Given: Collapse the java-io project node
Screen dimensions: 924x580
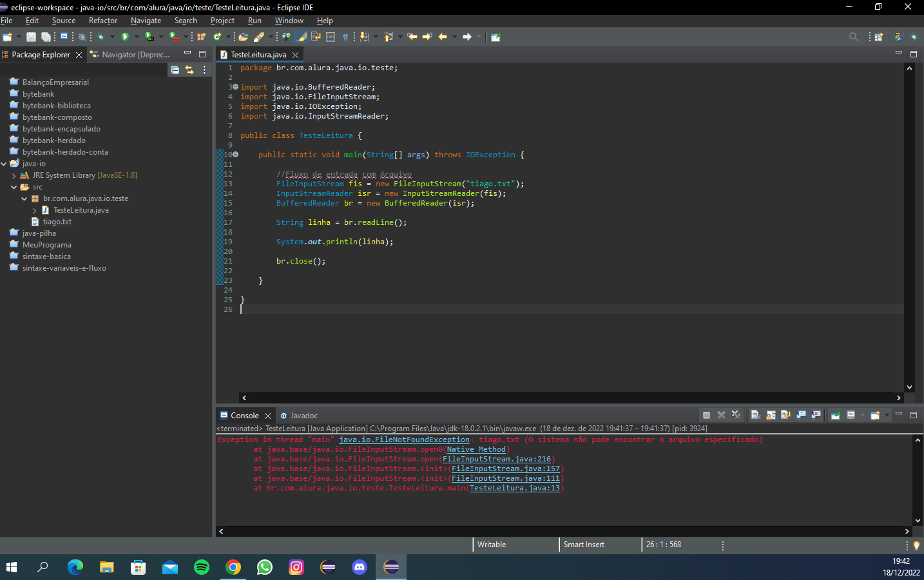Looking at the screenshot, I should tap(4, 164).
